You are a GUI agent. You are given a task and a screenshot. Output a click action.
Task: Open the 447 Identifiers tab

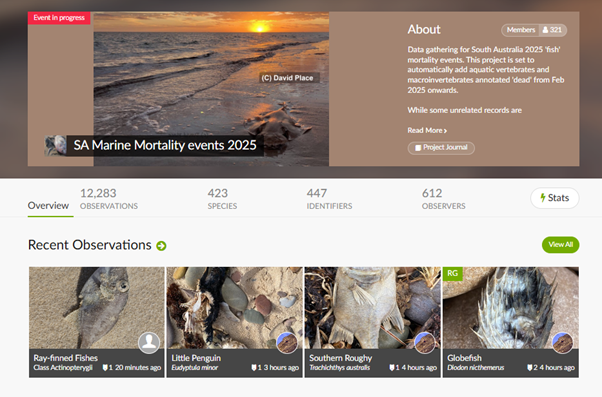(x=329, y=199)
